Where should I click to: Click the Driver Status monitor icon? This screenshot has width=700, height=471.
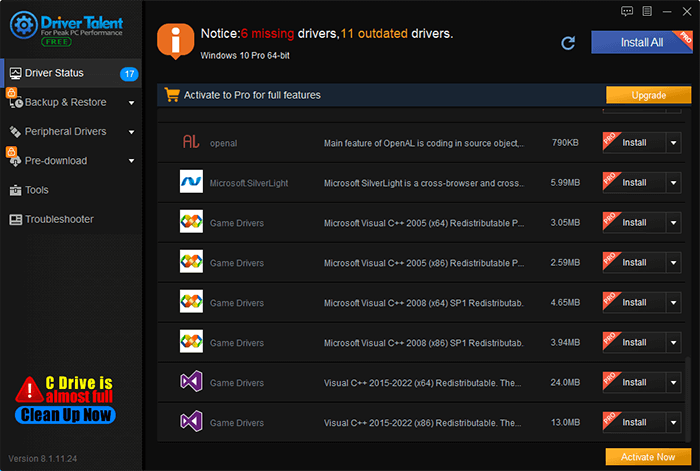(x=16, y=73)
